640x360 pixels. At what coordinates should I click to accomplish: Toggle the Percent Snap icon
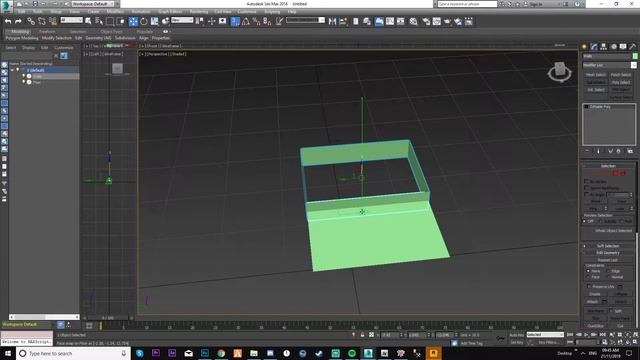(x=256, y=21)
